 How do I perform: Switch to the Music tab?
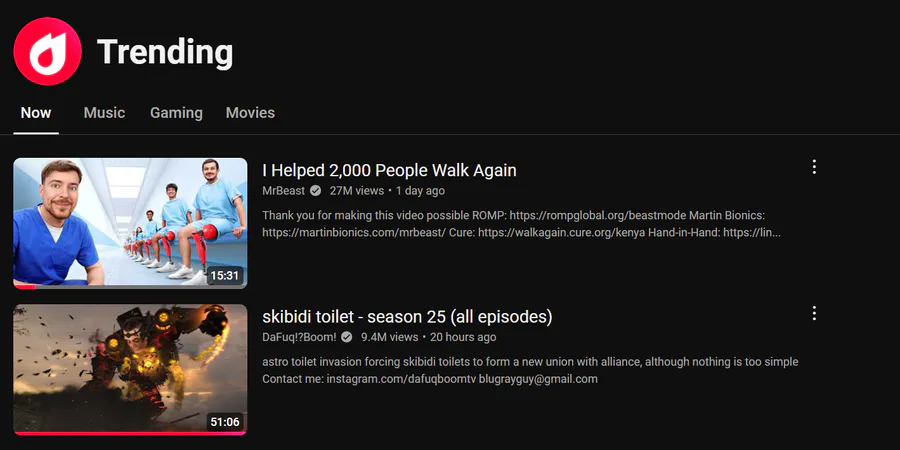(104, 113)
